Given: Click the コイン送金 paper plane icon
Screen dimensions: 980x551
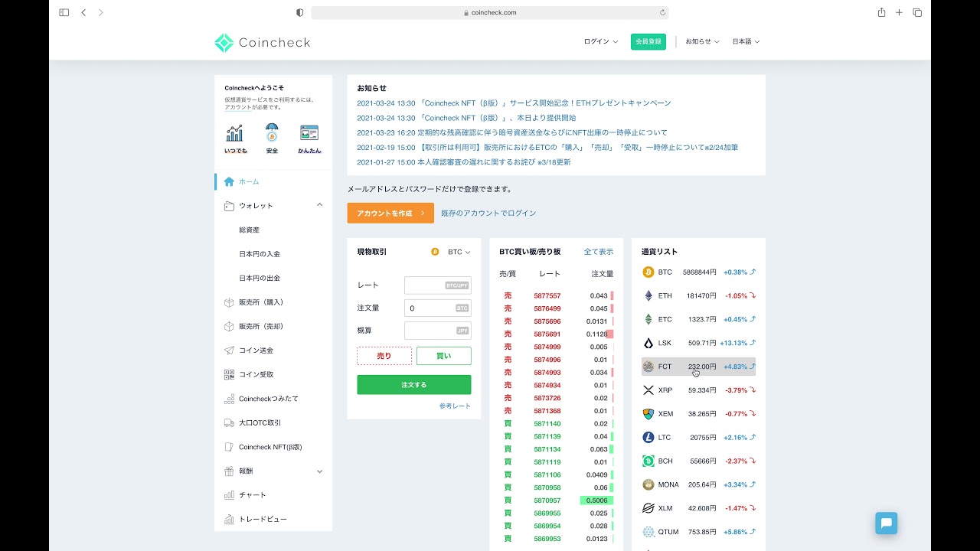Looking at the screenshot, I should pyautogui.click(x=229, y=350).
